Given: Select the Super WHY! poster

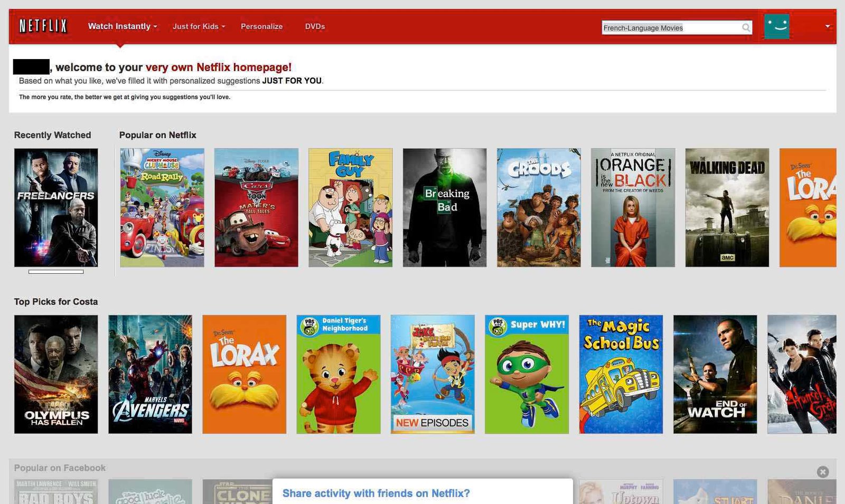Looking at the screenshot, I should click(527, 374).
